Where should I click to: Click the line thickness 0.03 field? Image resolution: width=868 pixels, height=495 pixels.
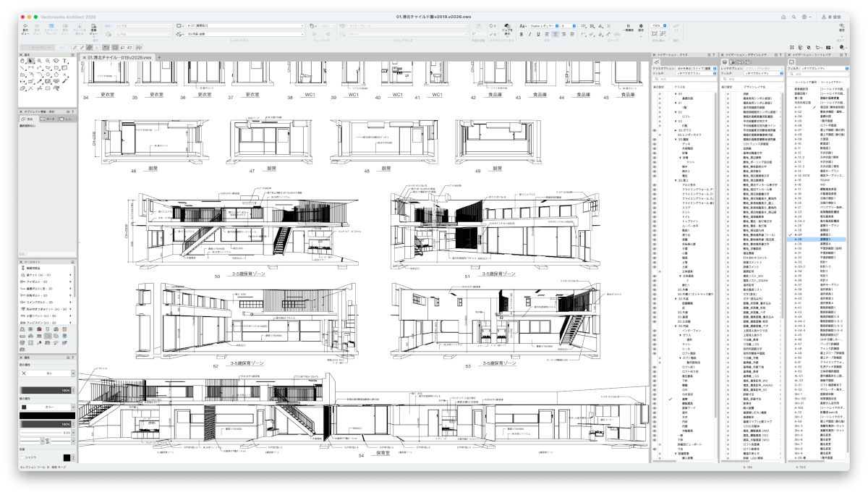[x=45, y=433]
